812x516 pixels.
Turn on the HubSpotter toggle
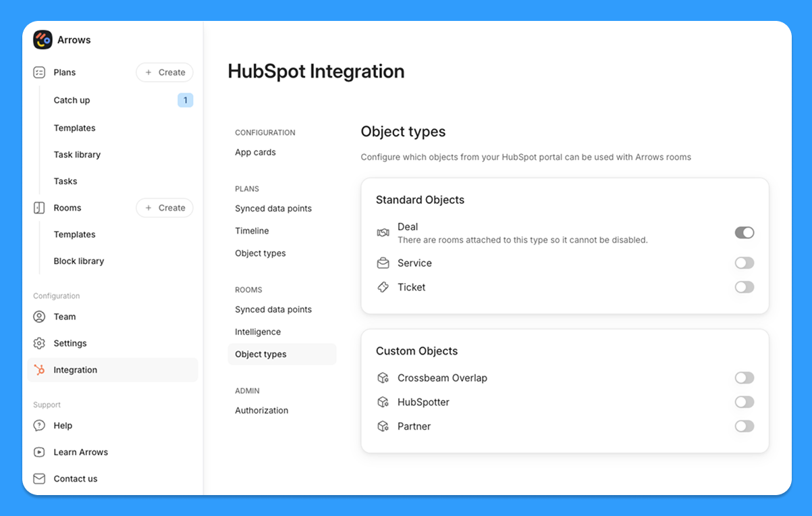[745, 403]
